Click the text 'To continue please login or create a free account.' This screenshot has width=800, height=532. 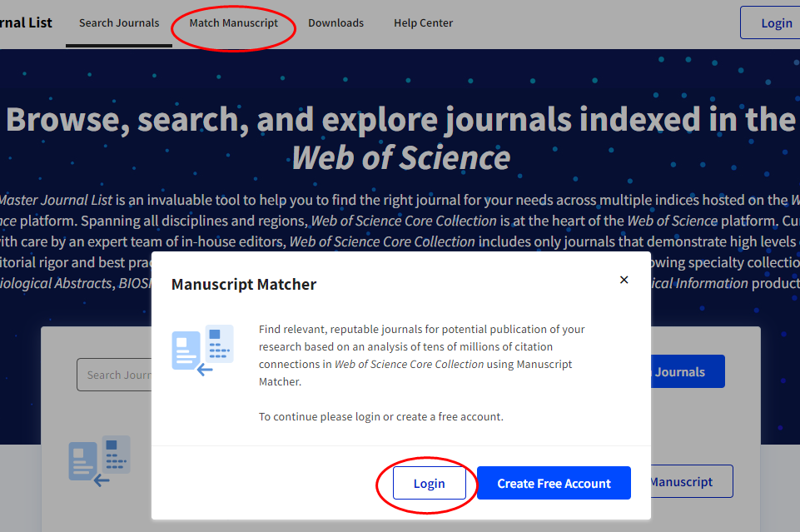(x=380, y=417)
